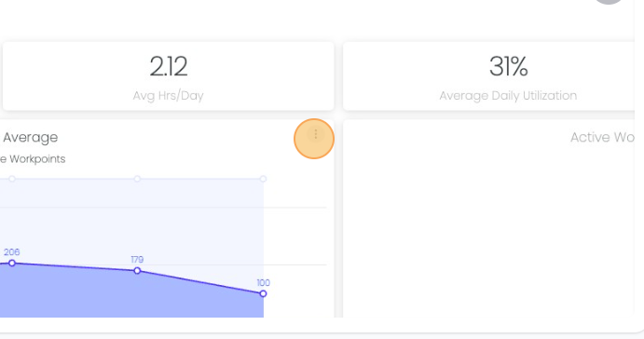
Task: Click the Active Wo panel heading
Action: point(602,137)
